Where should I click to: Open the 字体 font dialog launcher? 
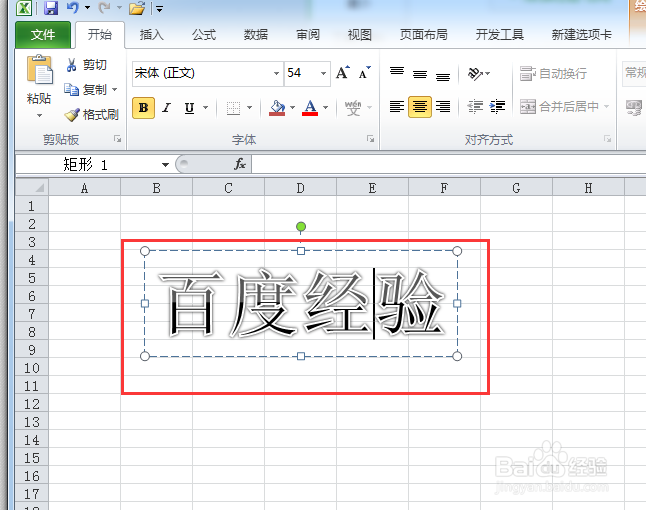[x=370, y=139]
